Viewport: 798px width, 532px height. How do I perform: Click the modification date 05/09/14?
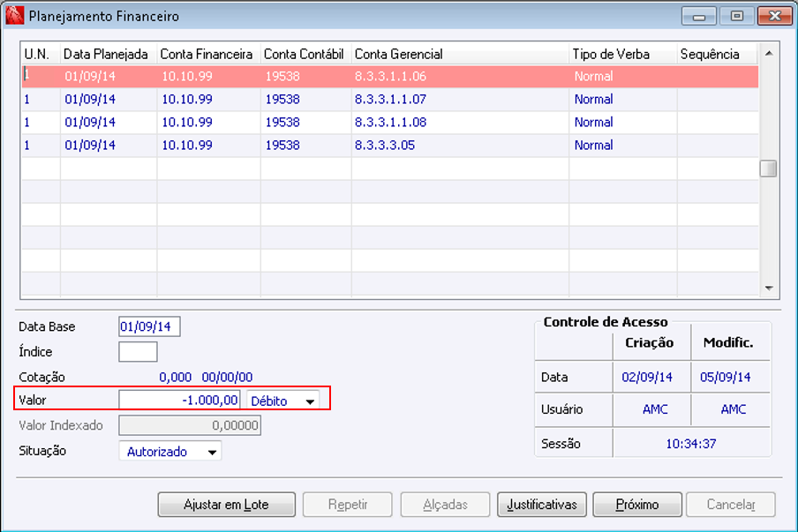(726, 377)
